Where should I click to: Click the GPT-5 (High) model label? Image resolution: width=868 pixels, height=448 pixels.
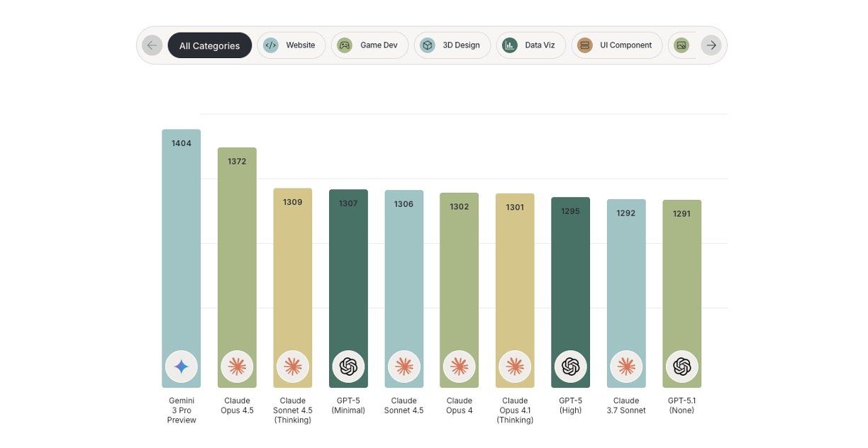[570, 405]
